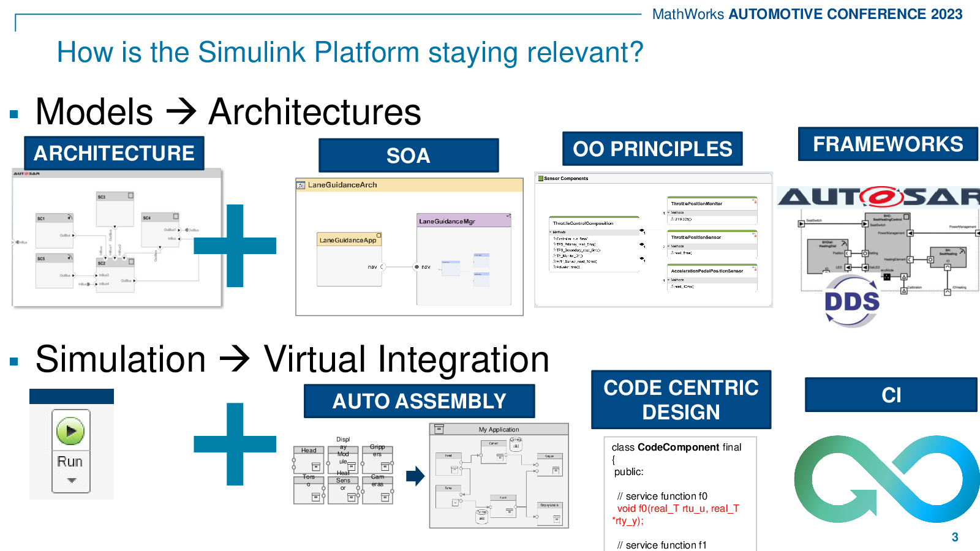This screenshot has height=551, width=980.
Task: Click the AccelerationPedalPositionSensor class box
Action: pyautogui.click(x=712, y=277)
